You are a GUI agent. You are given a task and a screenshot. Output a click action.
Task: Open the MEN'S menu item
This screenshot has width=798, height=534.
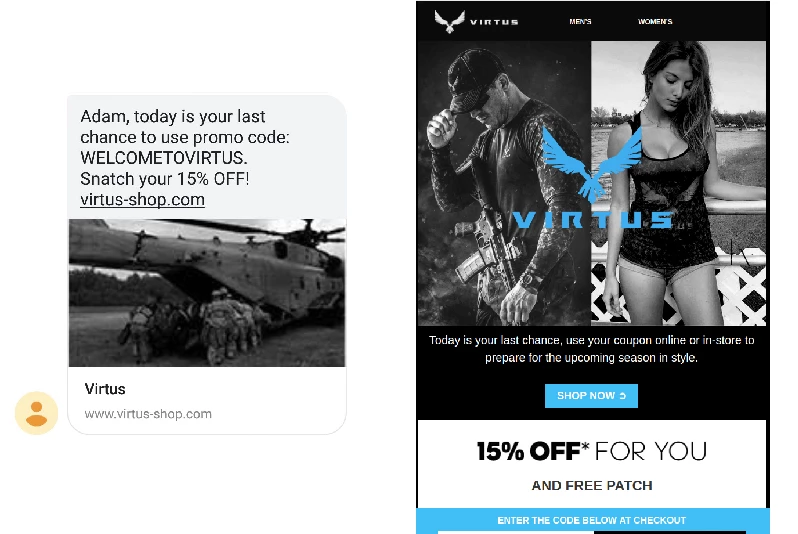(580, 21)
